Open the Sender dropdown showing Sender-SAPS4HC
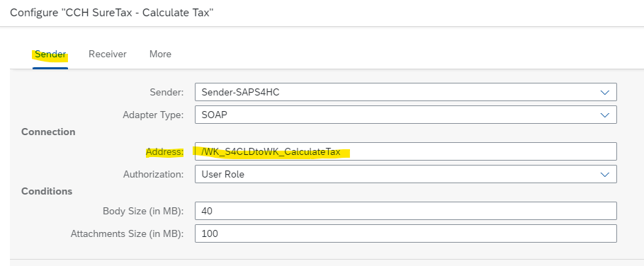 [x=406, y=92]
